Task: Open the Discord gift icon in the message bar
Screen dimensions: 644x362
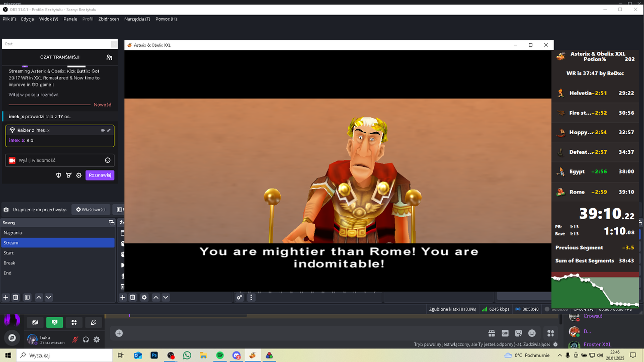Action: (x=492, y=333)
